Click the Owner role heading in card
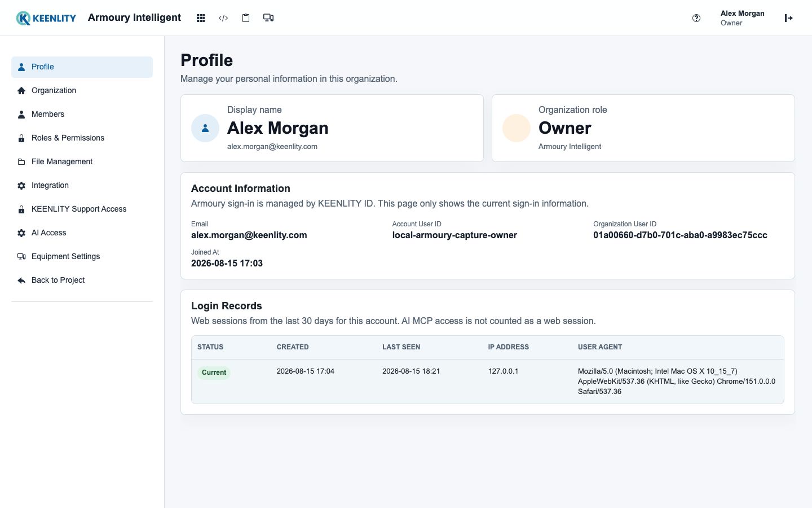The image size is (812, 508). 564,128
